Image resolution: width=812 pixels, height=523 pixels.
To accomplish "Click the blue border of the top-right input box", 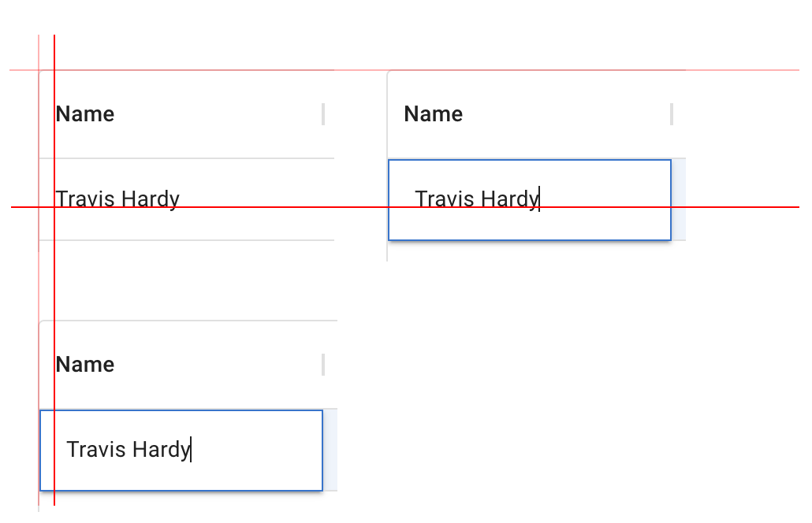I will 529,160.
